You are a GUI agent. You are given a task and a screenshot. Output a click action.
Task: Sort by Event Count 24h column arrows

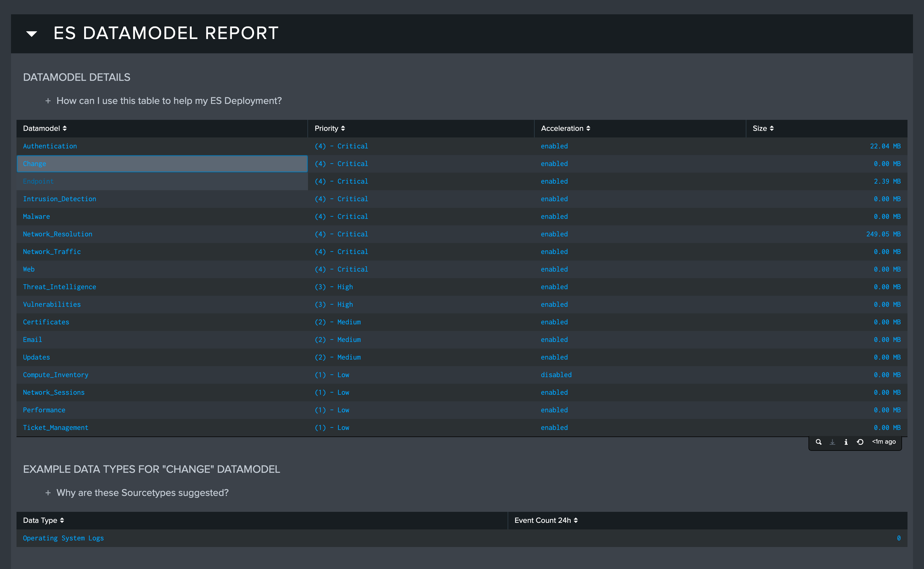[576, 520]
